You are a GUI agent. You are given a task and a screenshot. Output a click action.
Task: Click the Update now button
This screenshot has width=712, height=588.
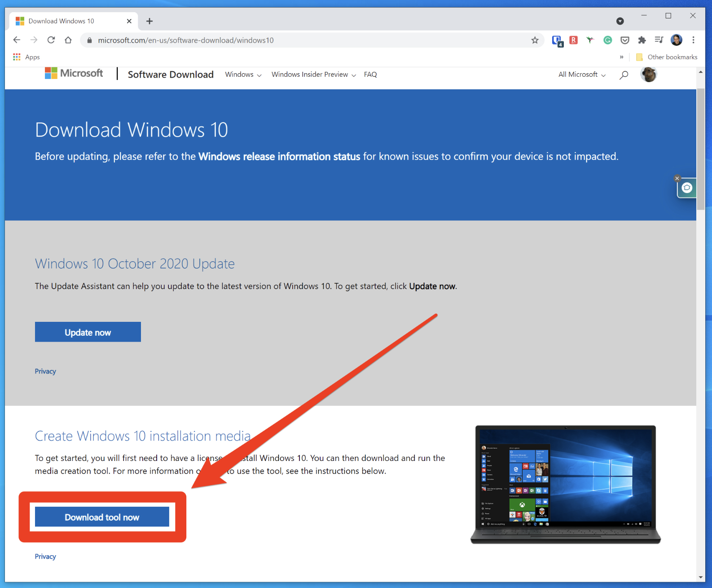tap(88, 332)
